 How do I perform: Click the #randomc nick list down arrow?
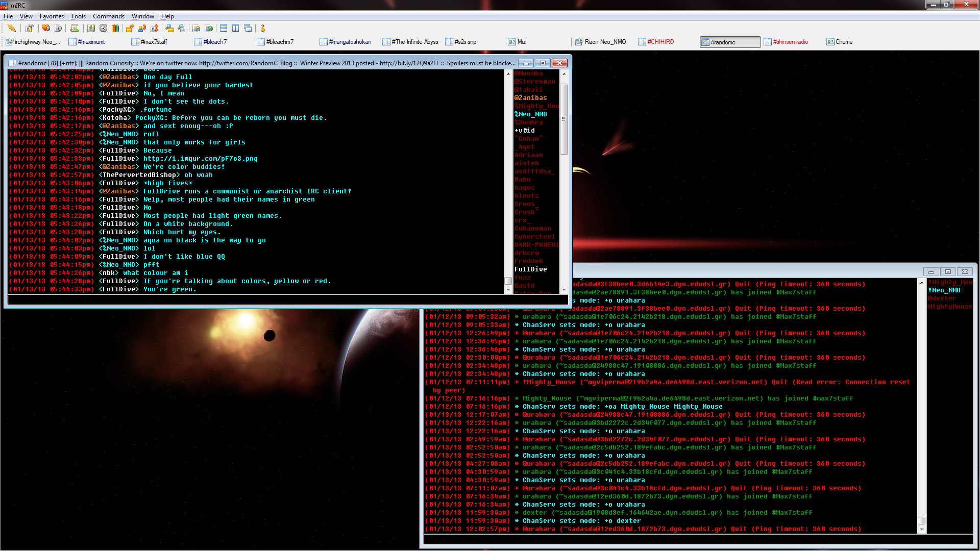click(x=564, y=290)
